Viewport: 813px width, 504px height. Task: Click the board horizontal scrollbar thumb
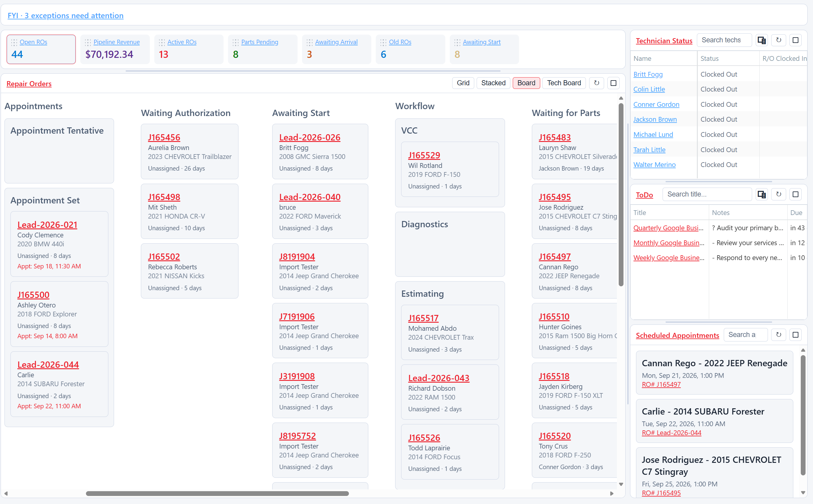217,493
